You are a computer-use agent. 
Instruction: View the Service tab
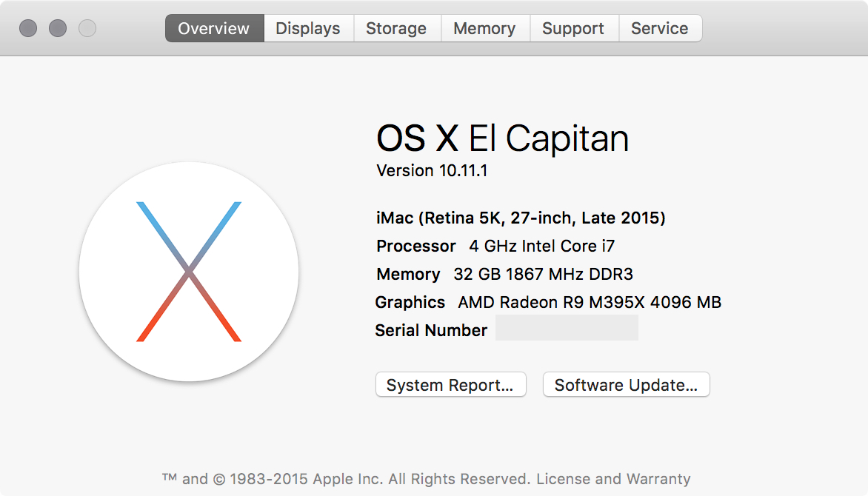pos(660,28)
